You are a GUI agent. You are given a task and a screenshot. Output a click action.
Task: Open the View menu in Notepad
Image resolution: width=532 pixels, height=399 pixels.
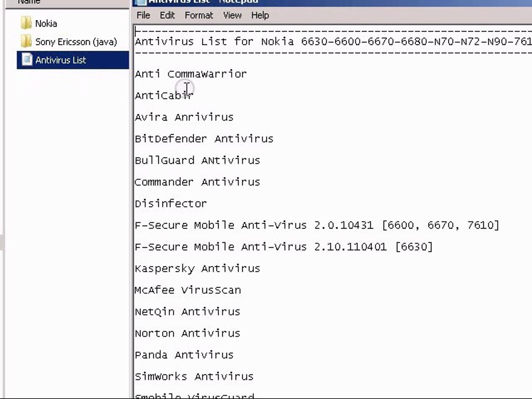232,15
